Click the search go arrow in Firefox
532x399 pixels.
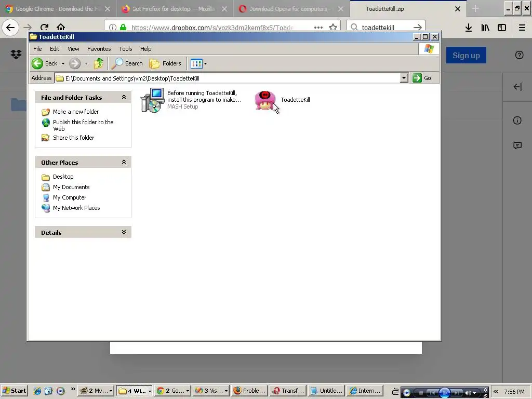tap(418, 27)
